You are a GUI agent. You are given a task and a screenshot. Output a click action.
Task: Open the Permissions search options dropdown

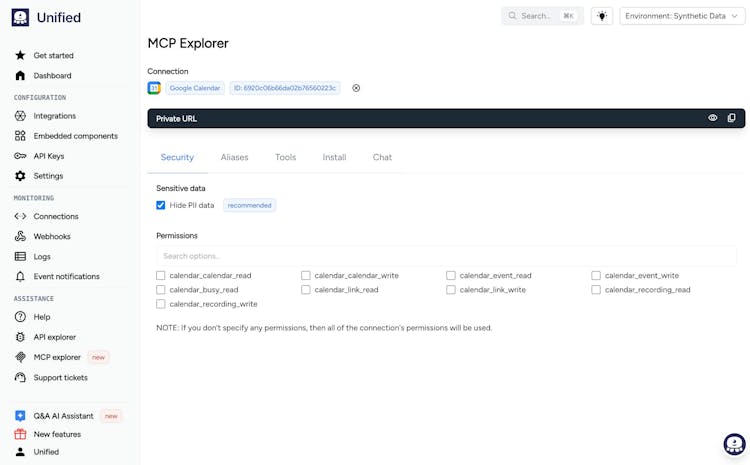(x=446, y=256)
